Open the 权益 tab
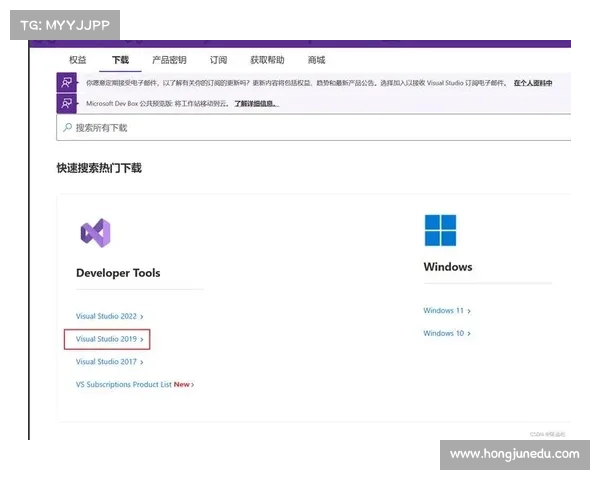600x480 pixels. tap(78, 60)
